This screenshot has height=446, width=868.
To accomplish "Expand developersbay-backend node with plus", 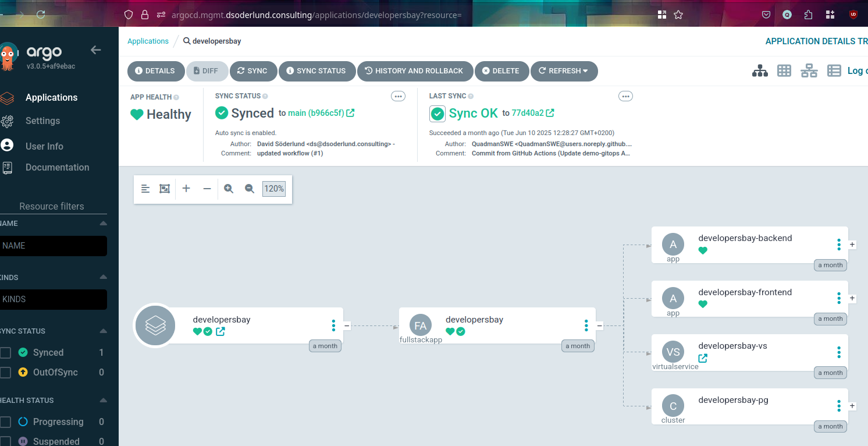I will tap(852, 245).
